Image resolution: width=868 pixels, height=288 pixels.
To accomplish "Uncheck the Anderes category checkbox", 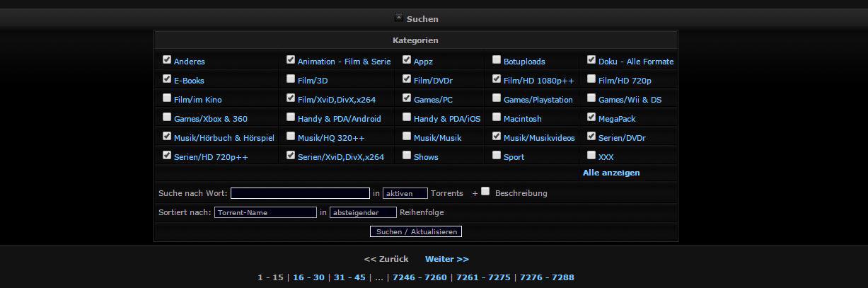I will 167,60.
